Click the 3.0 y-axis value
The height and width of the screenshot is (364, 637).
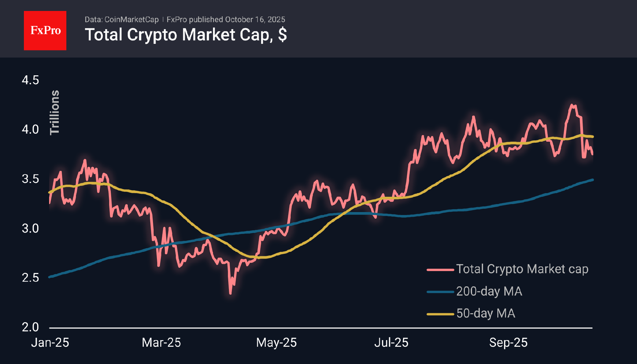tap(30, 228)
